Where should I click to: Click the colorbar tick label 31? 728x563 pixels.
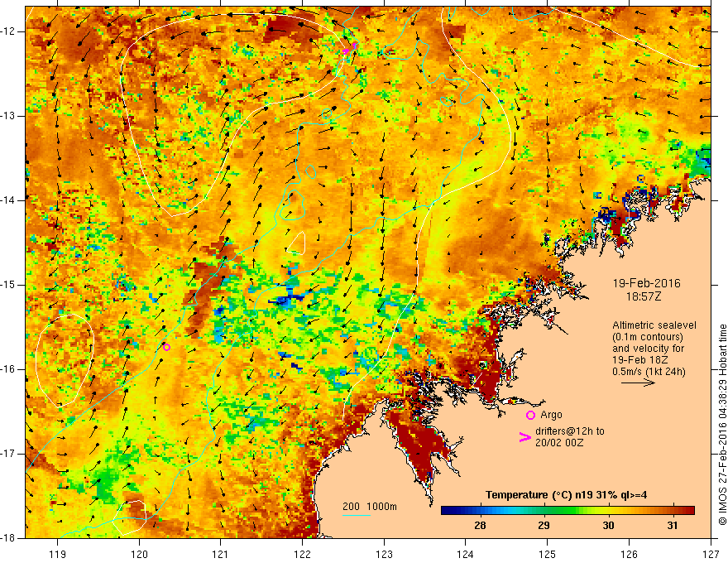[x=673, y=526]
